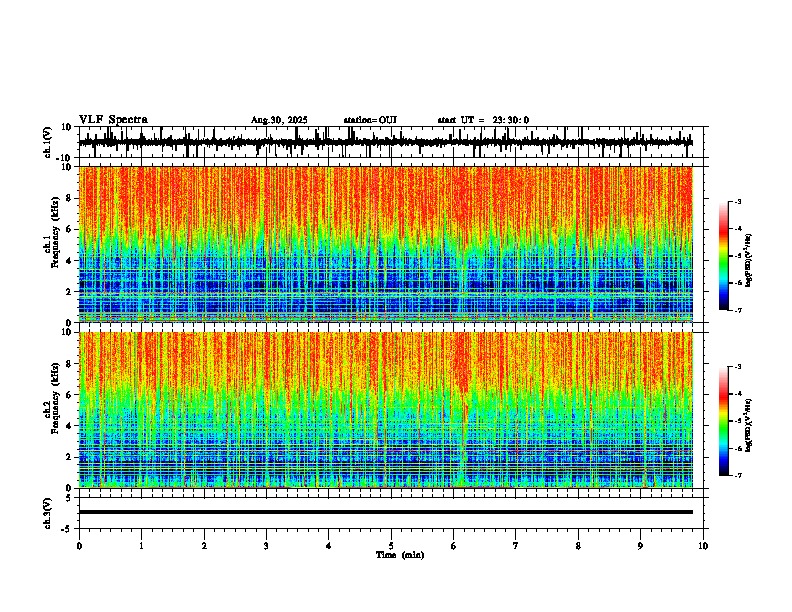The height and width of the screenshot is (612, 792).
Task: Click inside the ch.1 frequency spectrogram panel
Action: 386,244
